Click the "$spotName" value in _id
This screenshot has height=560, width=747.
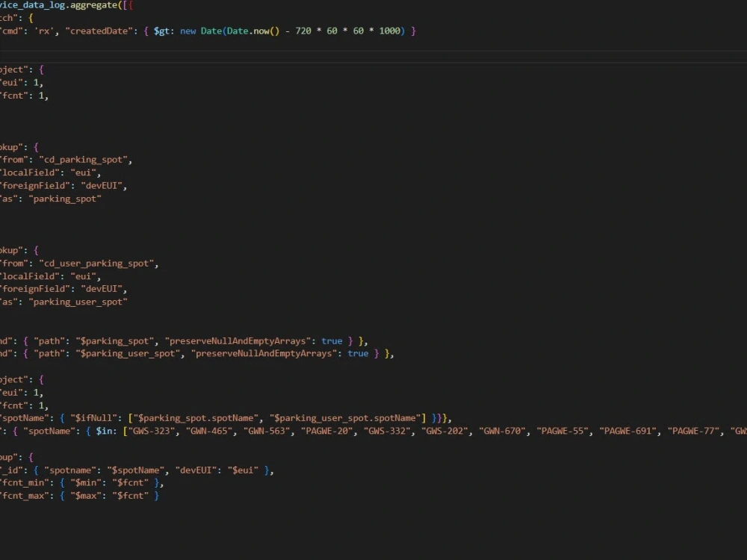point(136,470)
